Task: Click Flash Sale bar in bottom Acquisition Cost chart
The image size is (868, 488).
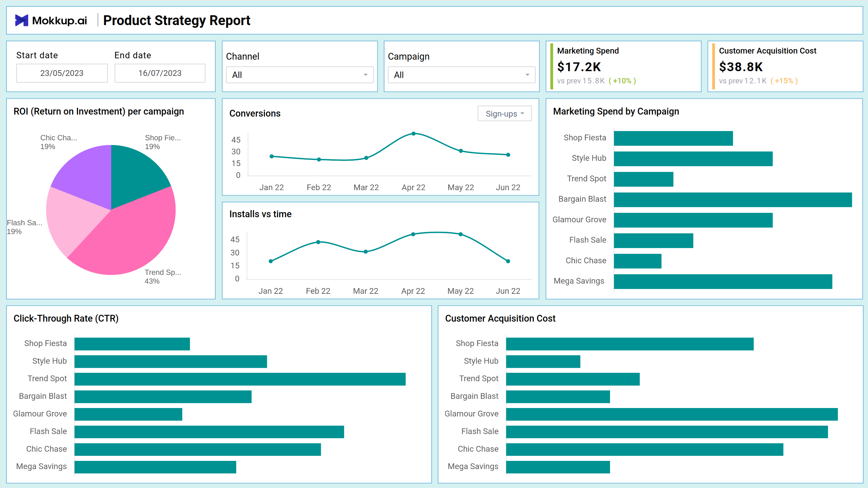Action: click(x=667, y=432)
